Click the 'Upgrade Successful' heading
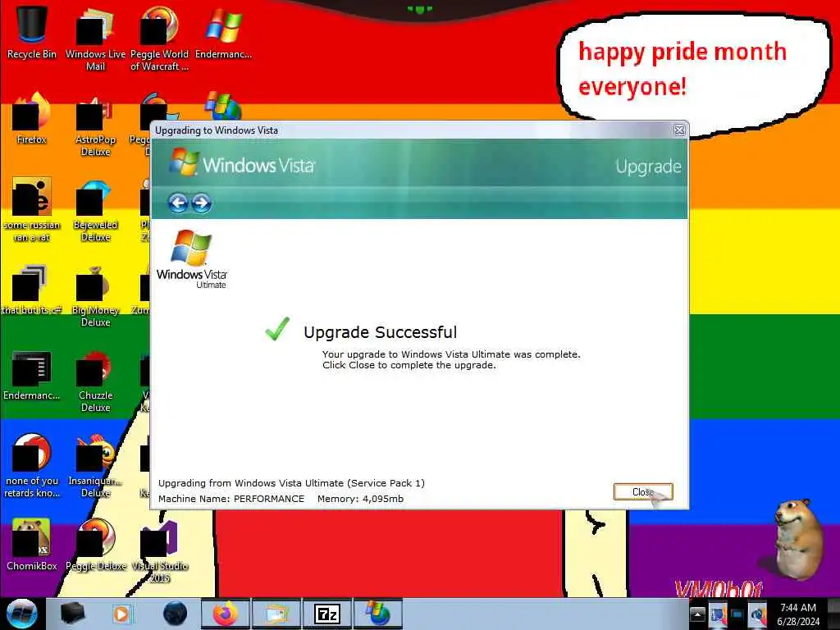Image resolution: width=840 pixels, height=630 pixels. [x=381, y=332]
